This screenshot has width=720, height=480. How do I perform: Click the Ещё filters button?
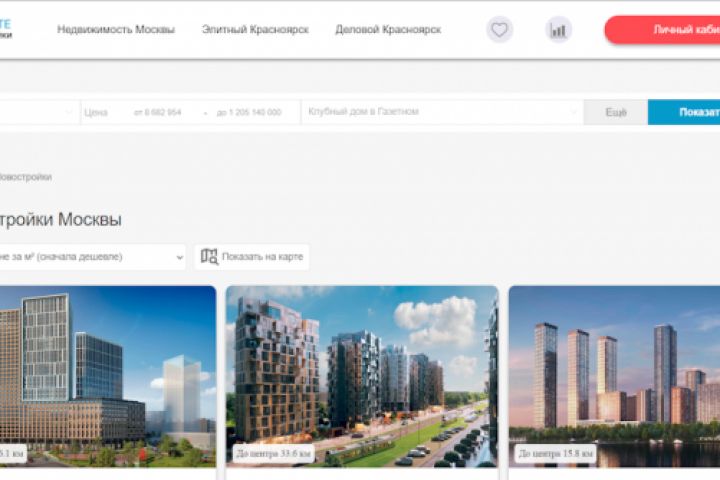[x=616, y=112]
